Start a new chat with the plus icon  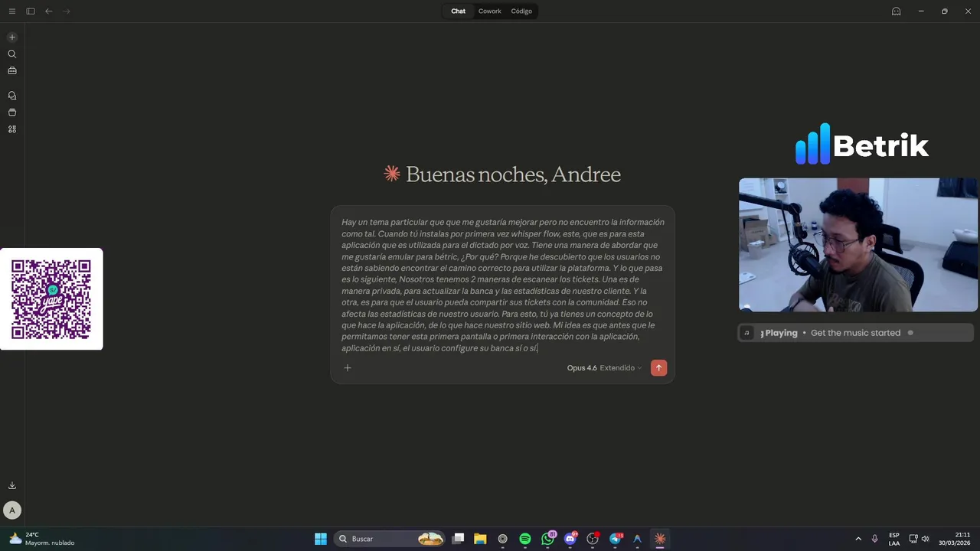[x=12, y=37]
